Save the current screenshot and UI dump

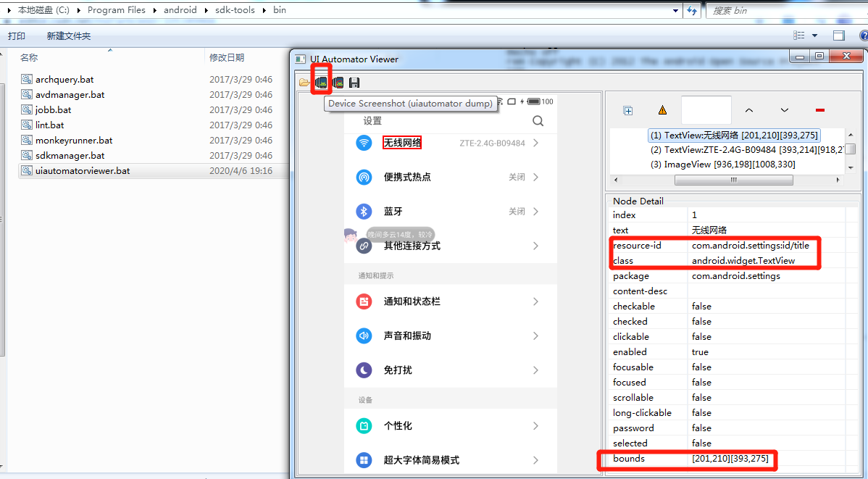click(x=354, y=82)
